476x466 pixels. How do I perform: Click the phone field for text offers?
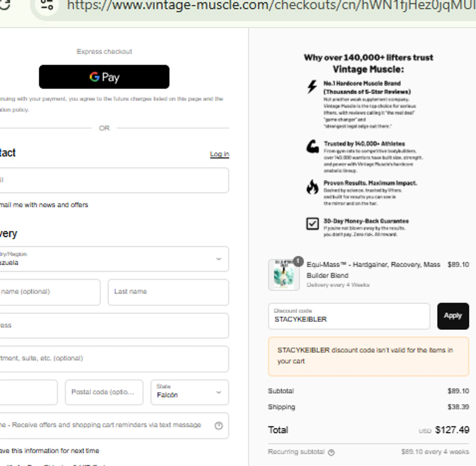pyautogui.click(x=114, y=425)
